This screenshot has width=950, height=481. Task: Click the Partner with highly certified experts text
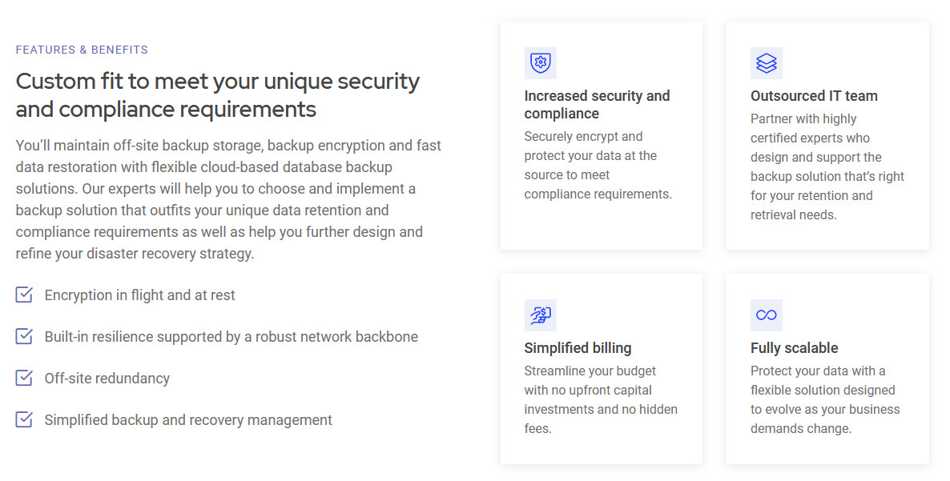click(827, 167)
